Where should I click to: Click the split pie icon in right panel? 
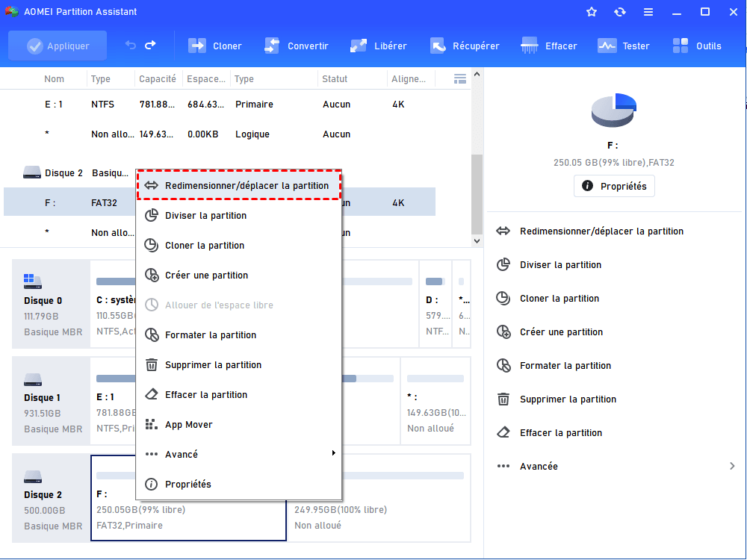(503, 264)
